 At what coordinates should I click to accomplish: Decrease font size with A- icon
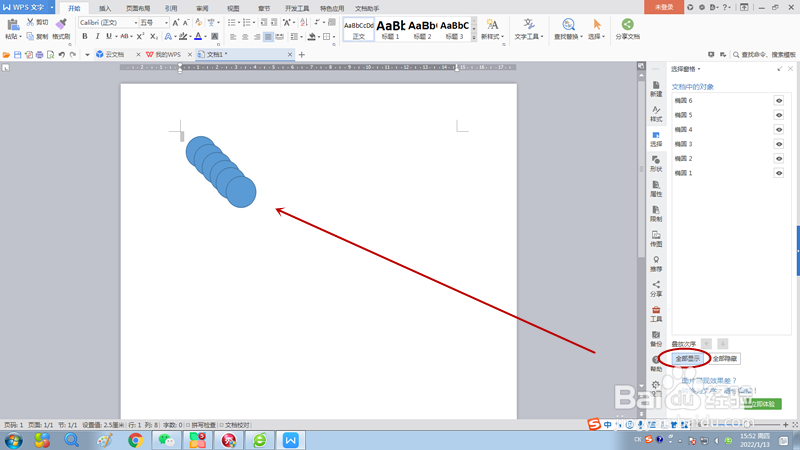pos(186,22)
